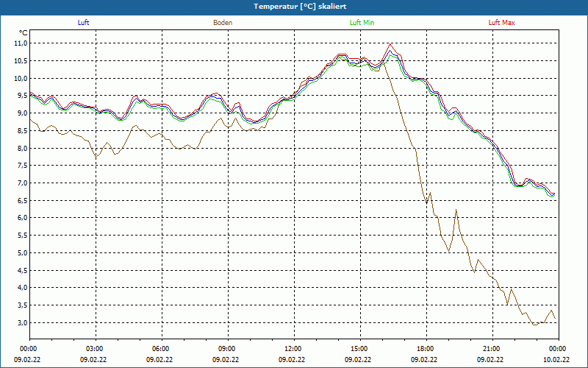The width and height of the screenshot is (588, 368).
Task: Click the red Luft Max legend label
Action: [x=501, y=23]
